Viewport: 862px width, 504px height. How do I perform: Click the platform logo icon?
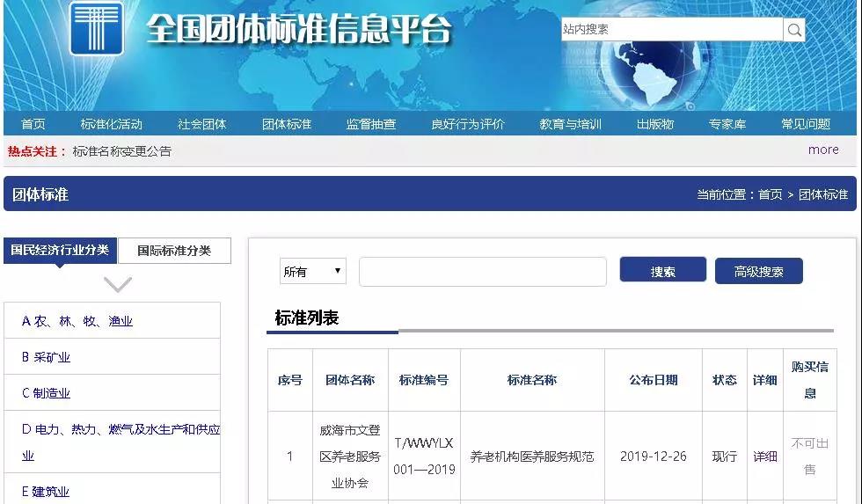96,28
